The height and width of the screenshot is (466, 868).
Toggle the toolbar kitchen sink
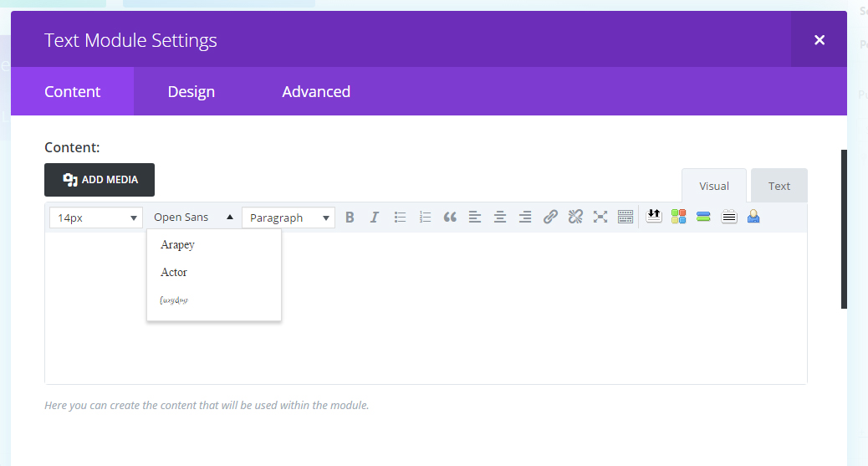click(x=625, y=218)
